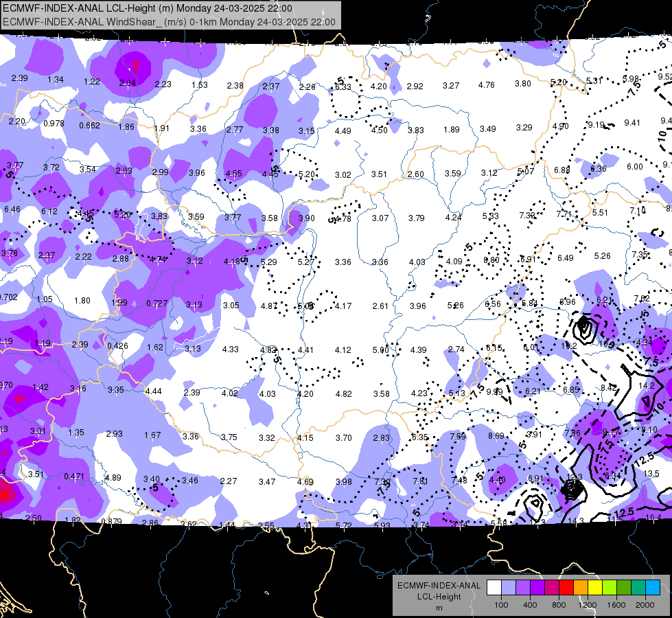Viewport: 672px width, 618px height.
Task: Click the grid value 4.17
Action: point(343,306)
